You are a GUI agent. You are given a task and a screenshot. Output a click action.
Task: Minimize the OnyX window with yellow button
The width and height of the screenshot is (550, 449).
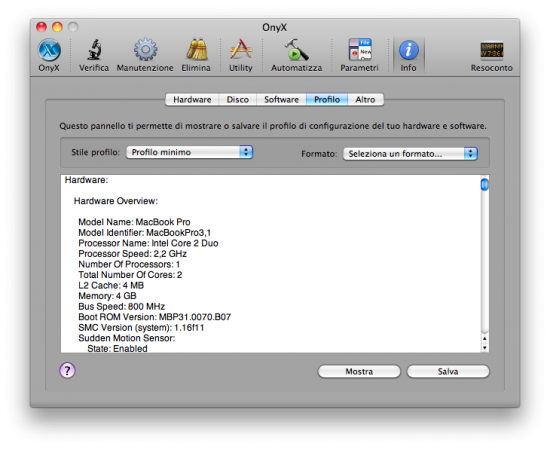[57, 27]
